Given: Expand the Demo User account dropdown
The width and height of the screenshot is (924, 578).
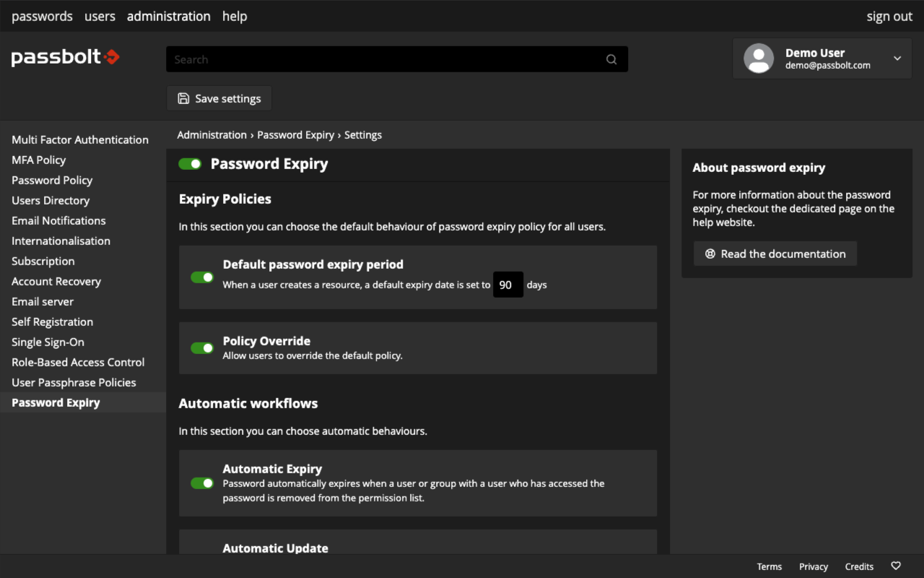Looking at the screenshot, I should pos(897,58).
